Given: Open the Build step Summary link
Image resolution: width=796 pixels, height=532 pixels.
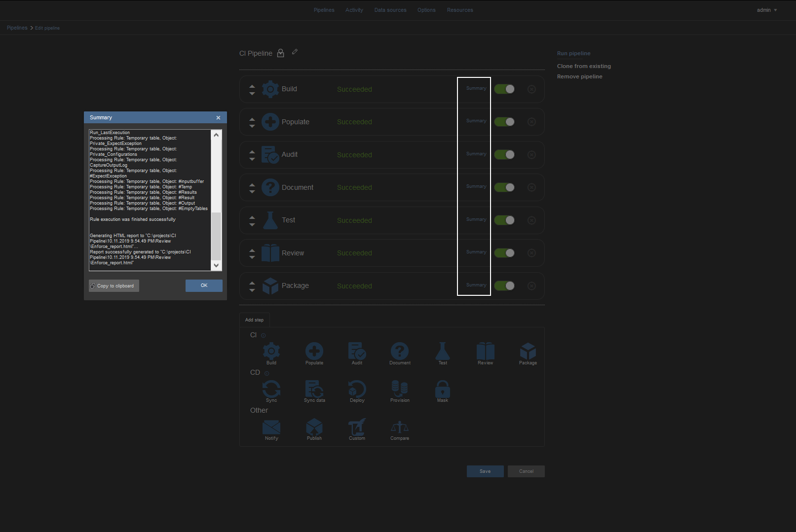Looking at the screenshot, I should [476, 88].
